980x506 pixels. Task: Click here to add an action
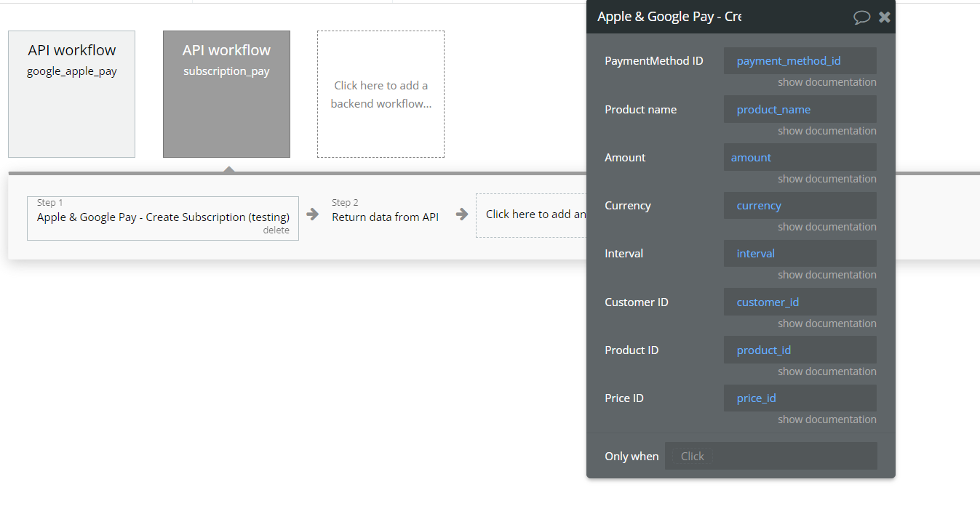point(531,214)
